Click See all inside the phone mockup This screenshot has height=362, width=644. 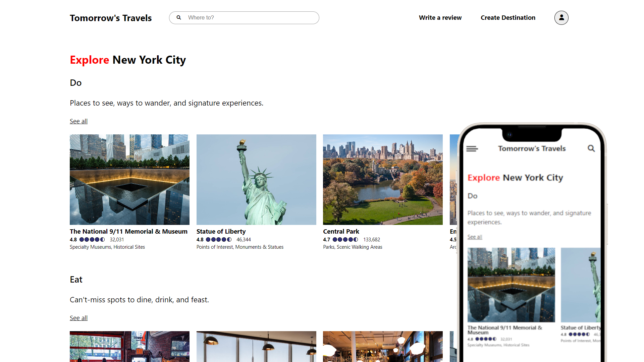tap(474, 237)
